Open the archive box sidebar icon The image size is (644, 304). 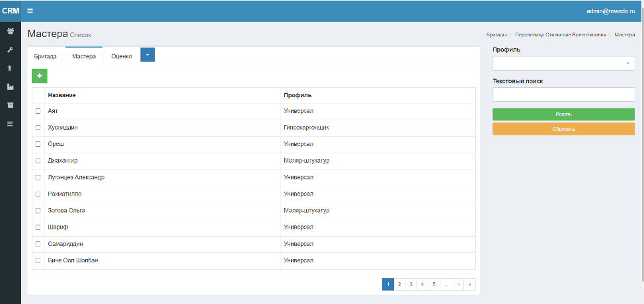tap(11, 105)
